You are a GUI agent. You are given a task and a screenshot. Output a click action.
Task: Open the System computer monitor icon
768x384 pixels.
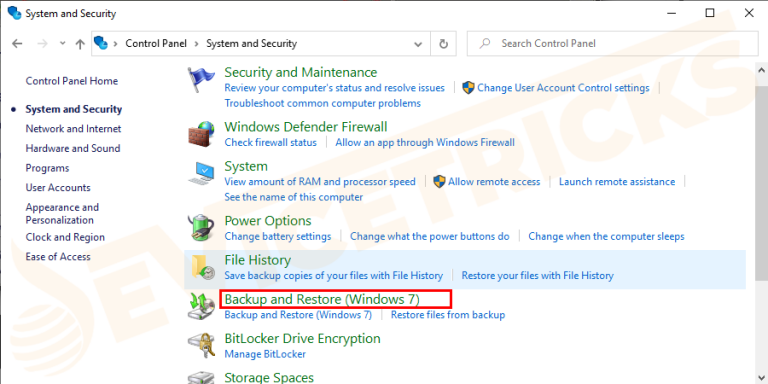(x=201, y=173)
